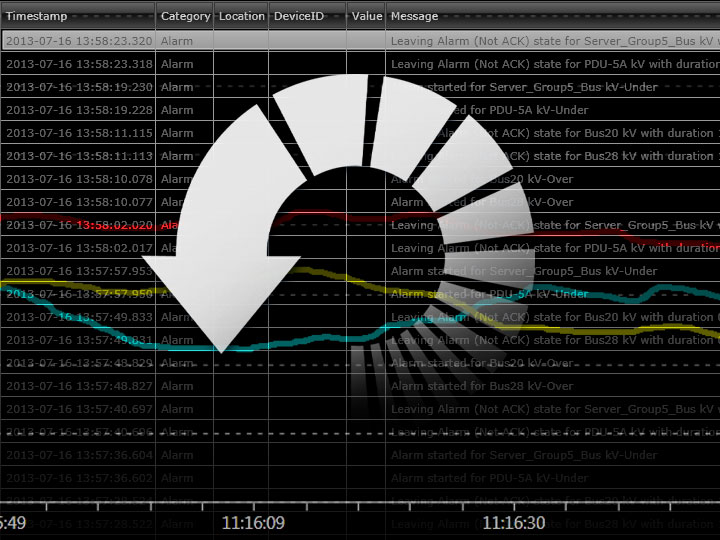This screenshot has width=720, height=540.
Task: Select the 13:58:10.078 alarm row
Action: [80, 179]
